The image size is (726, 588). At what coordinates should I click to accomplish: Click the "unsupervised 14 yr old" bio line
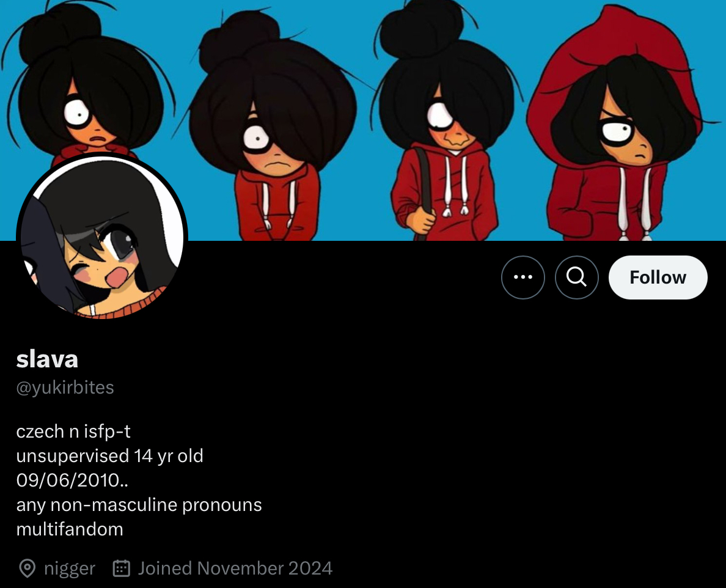pyautogui.click(x=110, y=456)
